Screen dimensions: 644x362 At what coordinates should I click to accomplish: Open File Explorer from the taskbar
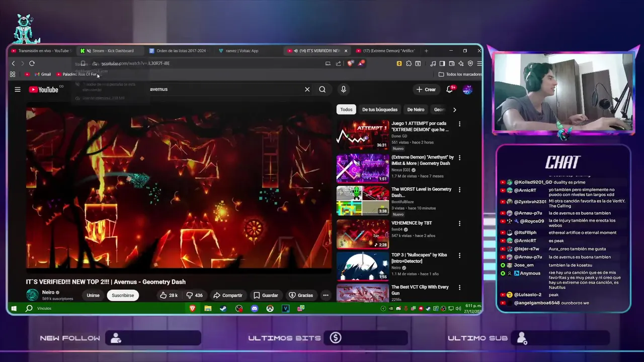click(x=208, y=308)
